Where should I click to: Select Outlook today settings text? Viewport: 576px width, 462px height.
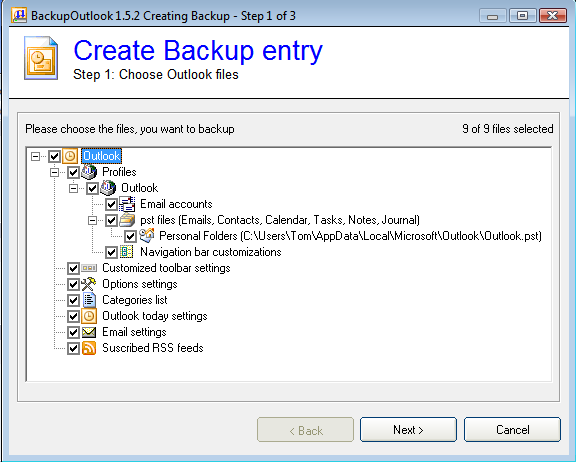tap(155, 316)
